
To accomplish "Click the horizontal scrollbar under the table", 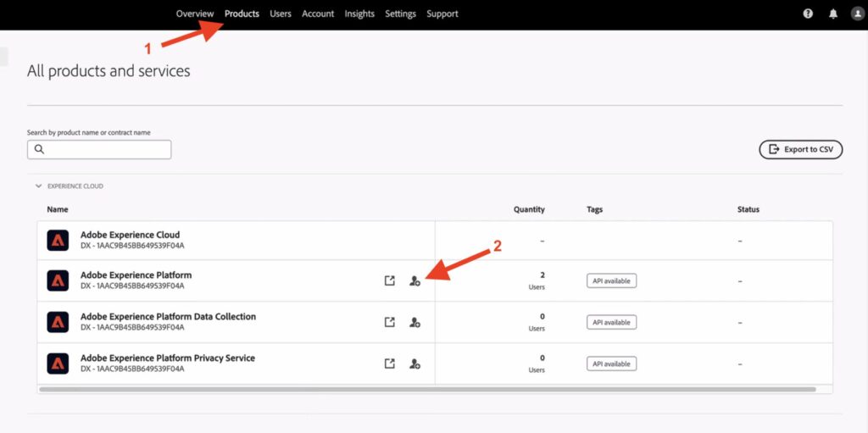I will click(427, 390).
